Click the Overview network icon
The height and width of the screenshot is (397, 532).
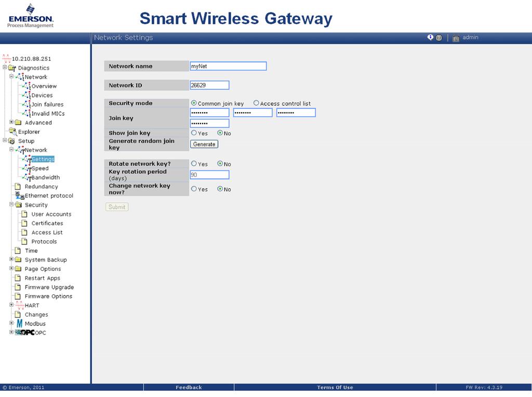[26, 86]
